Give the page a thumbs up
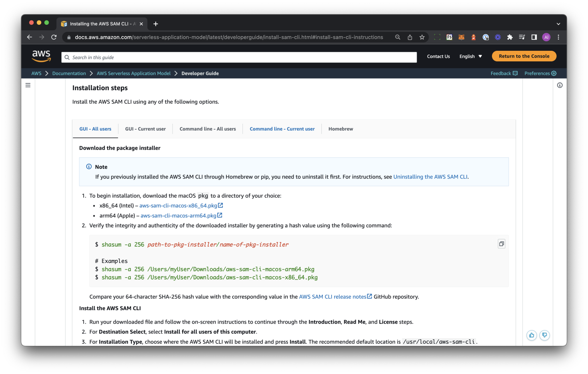The image size is (588, 374). 531,335
